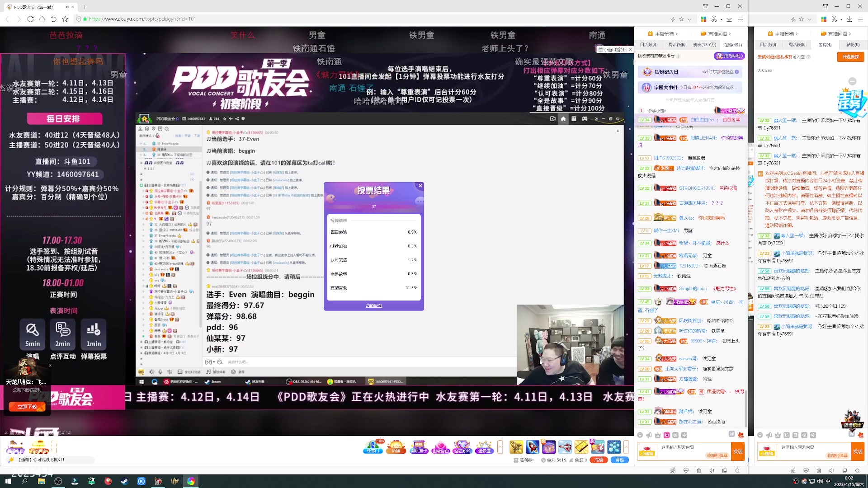Image resolution: width=868 pixels, height=488 pixels.
Task: Open the 甜蜜告白 activity icon
Action: point(441,446)
